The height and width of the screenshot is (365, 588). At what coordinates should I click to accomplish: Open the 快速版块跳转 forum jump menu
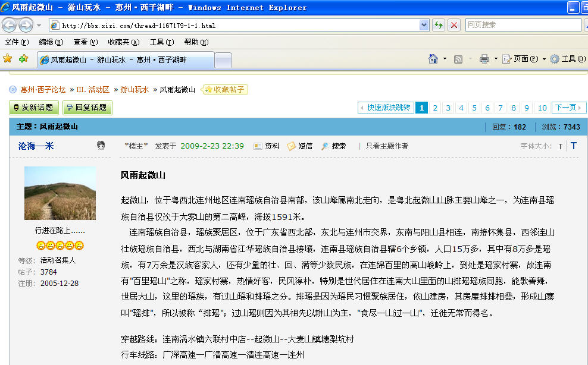[x=385, y=108]
